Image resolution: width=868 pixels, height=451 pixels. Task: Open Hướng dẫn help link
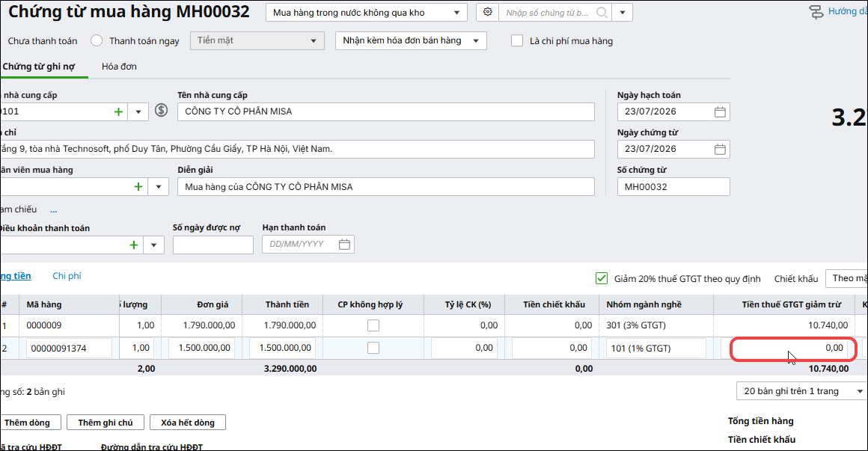(847, 11)
